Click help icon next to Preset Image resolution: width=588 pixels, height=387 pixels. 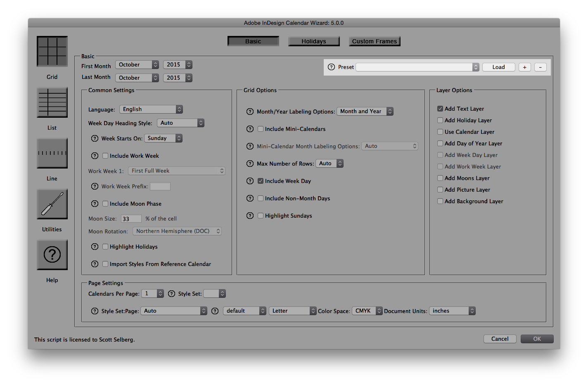point(331,67)
